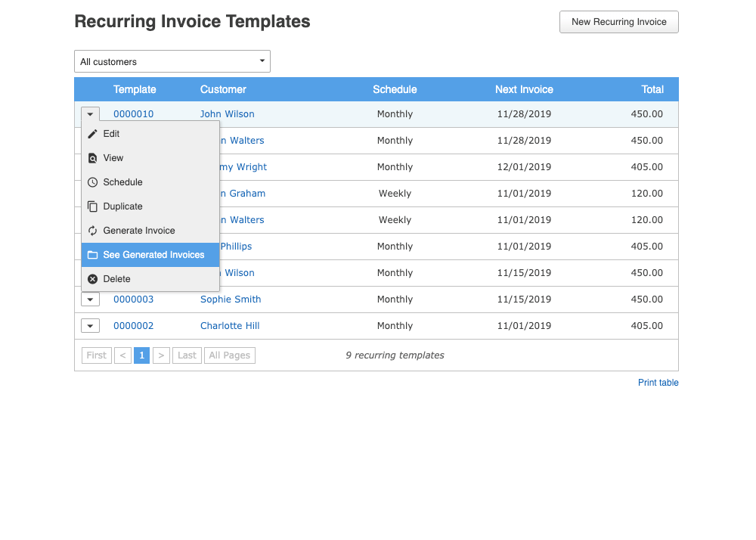Click the 120.00 total in the Graham row
Viewport: 756px width, 540px height.
click(x=647, y=194)
